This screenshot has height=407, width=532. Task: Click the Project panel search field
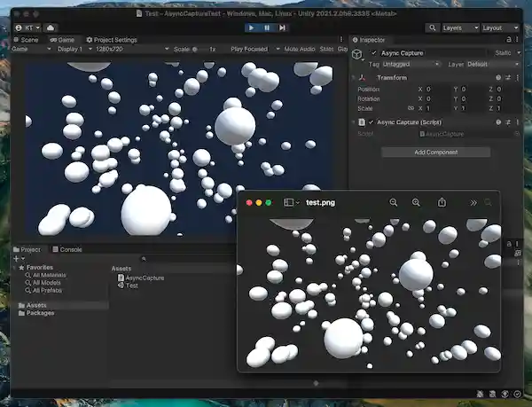[x=188, y=259]
